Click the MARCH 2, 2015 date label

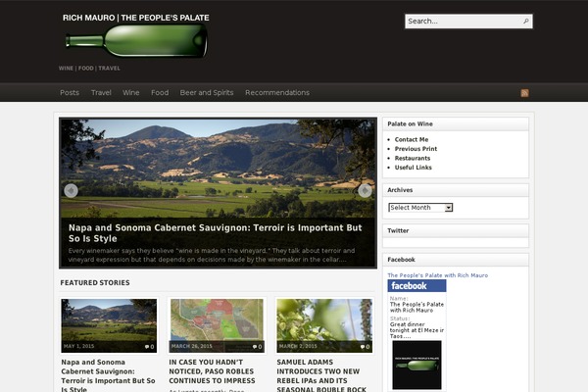pos(298,346)
